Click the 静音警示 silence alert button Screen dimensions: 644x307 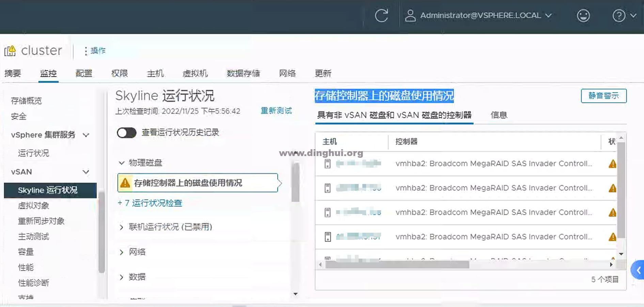tap(603, 96)
